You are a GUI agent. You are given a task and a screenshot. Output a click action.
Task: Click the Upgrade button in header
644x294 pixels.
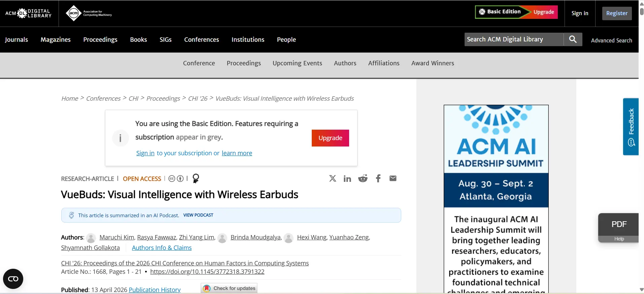(x=543, y=12)
